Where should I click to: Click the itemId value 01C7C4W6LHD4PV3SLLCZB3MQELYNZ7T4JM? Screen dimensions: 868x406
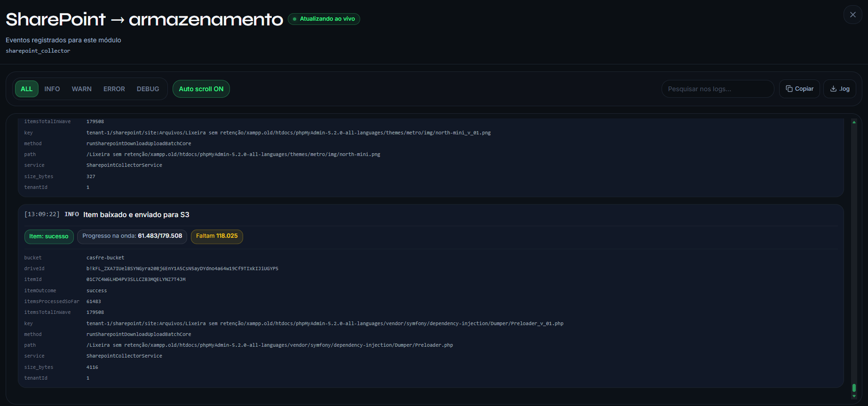[136, 280]
